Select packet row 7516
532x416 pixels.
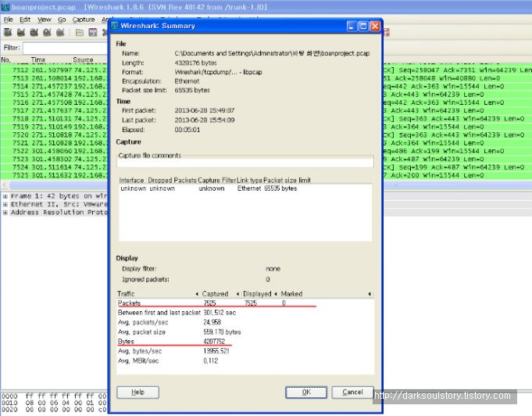tap(54, 102)
